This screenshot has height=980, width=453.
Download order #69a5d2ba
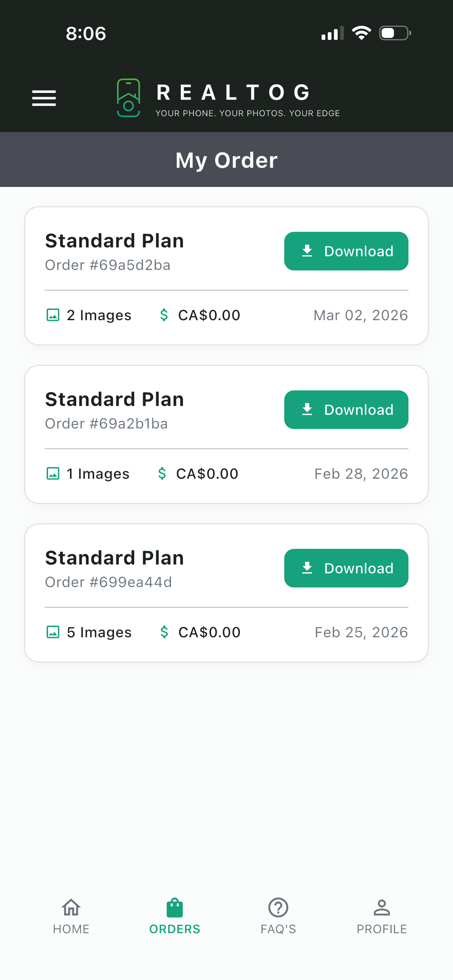tap(346, 251)
